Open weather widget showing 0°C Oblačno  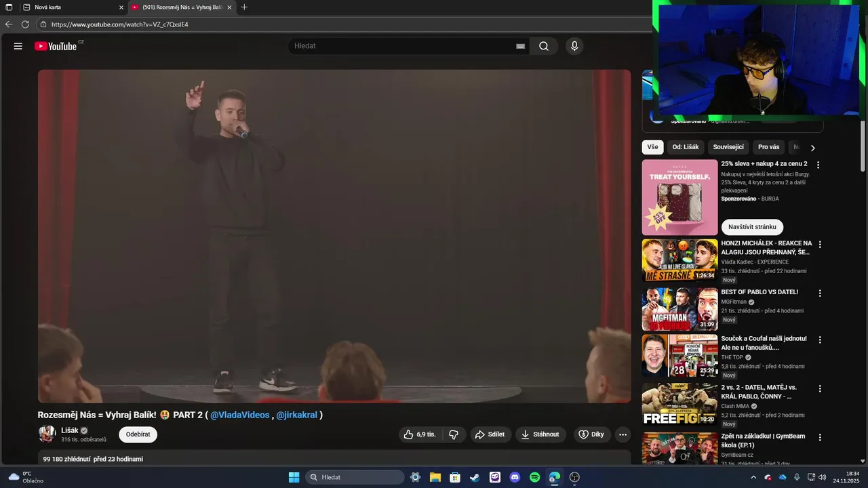26,477
